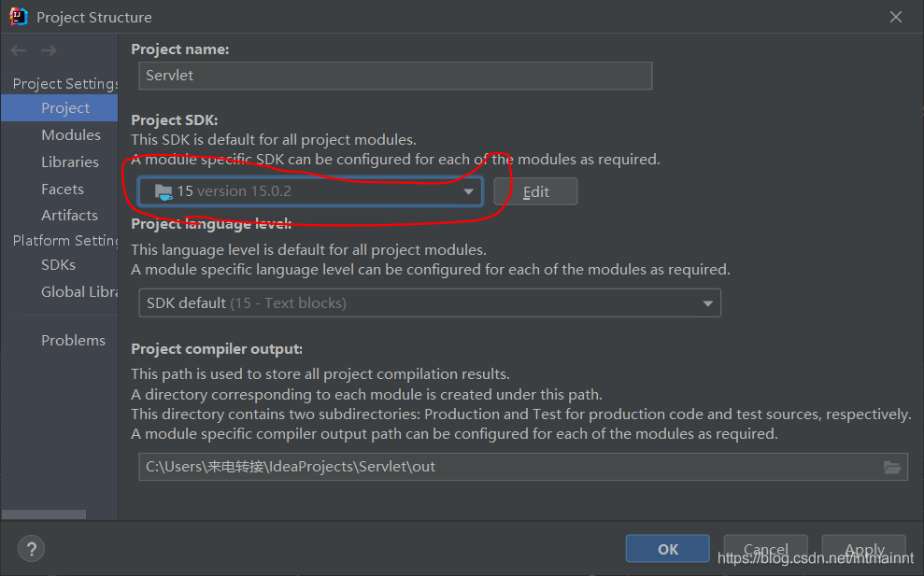Click the Edit SDK button

[x=535, y=191]
